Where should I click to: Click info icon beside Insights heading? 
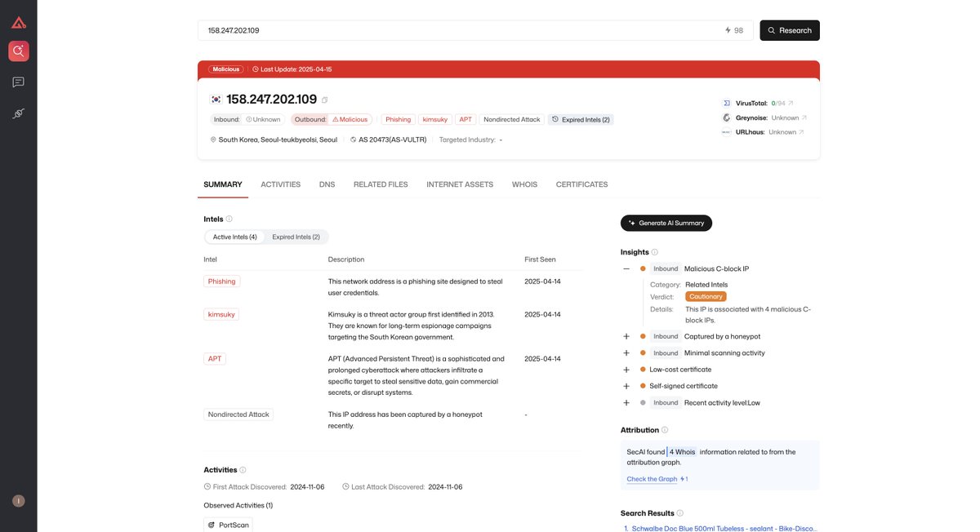[x=655, y=252]
